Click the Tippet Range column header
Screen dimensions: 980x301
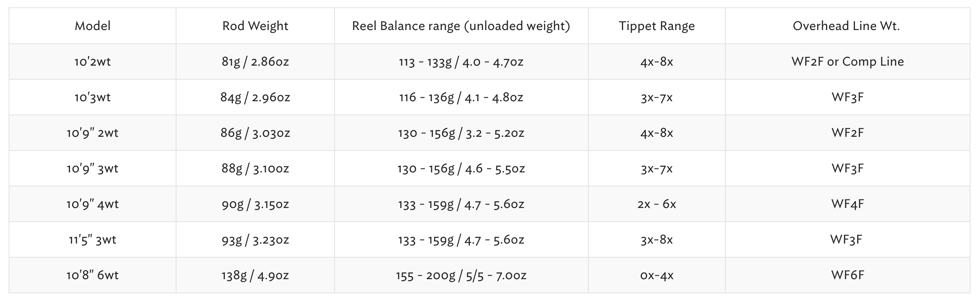[656, 26]
